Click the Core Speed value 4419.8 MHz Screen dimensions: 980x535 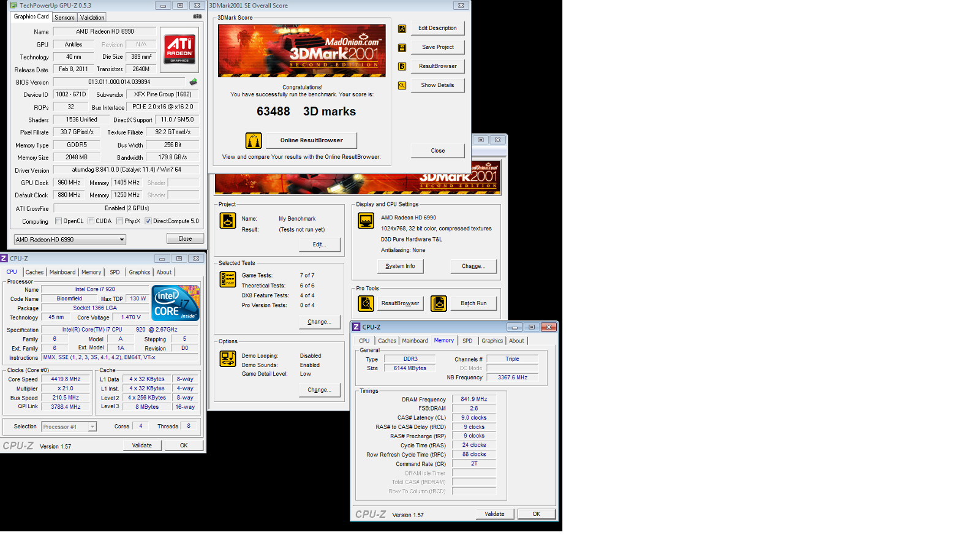(66, 379)
